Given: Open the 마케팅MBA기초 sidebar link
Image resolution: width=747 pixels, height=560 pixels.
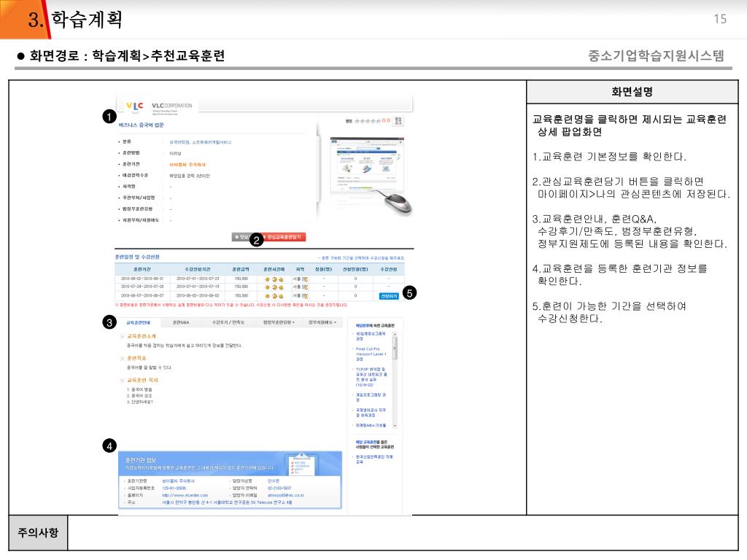Looking at the screenshot, I should (x=371, y=425).
